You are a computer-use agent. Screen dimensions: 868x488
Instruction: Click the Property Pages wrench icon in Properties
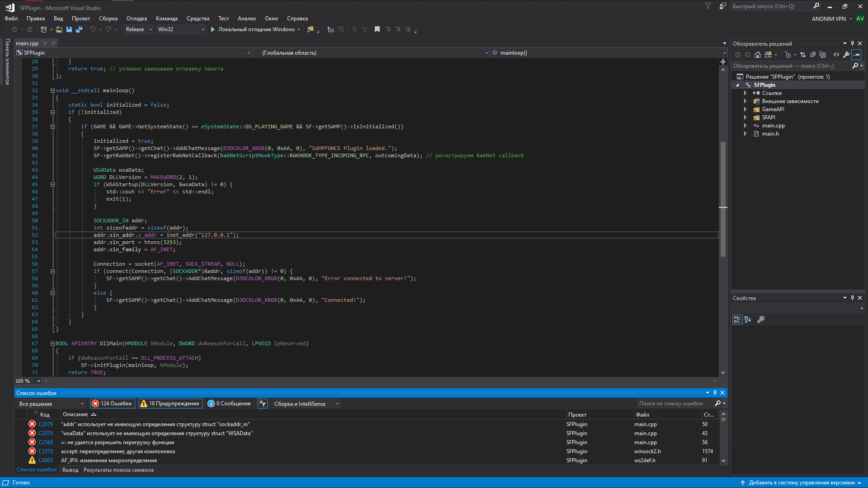(761, 319)
